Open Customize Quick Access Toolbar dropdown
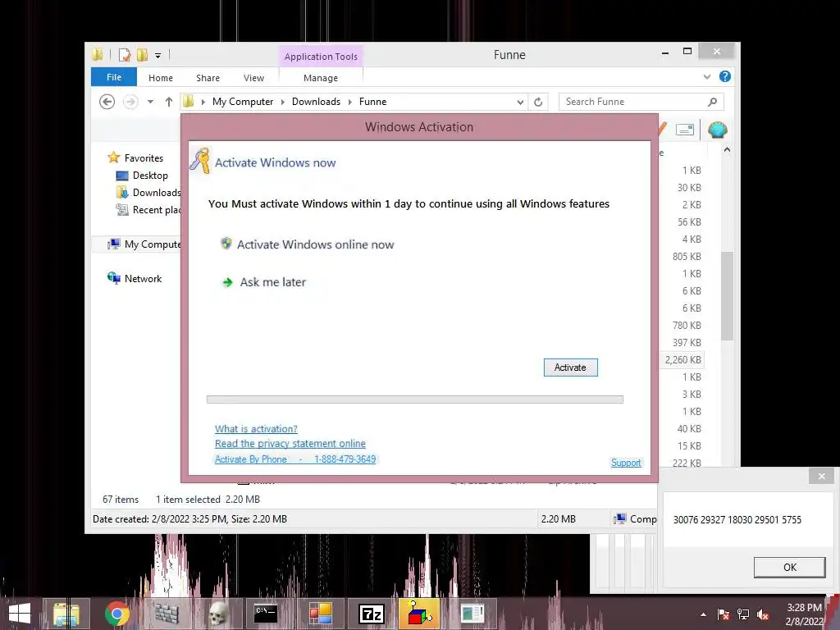Viewport: 840px width, 630px height. click(x=158, y=55)
